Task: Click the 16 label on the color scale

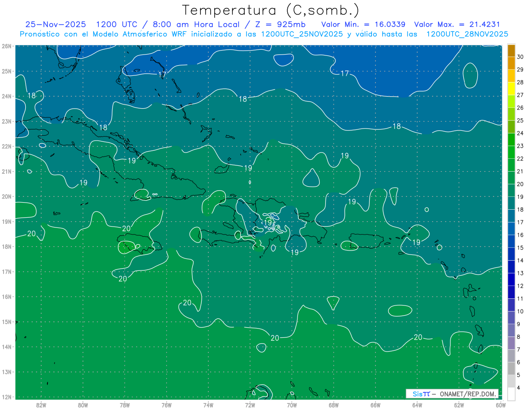Action: pos(520,235)
